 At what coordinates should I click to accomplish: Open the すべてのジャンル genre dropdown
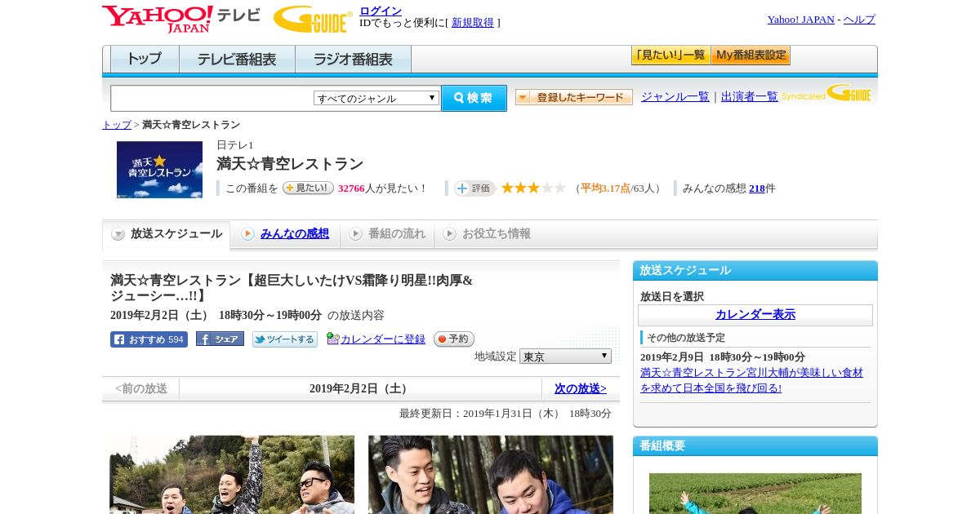point(376,98)
